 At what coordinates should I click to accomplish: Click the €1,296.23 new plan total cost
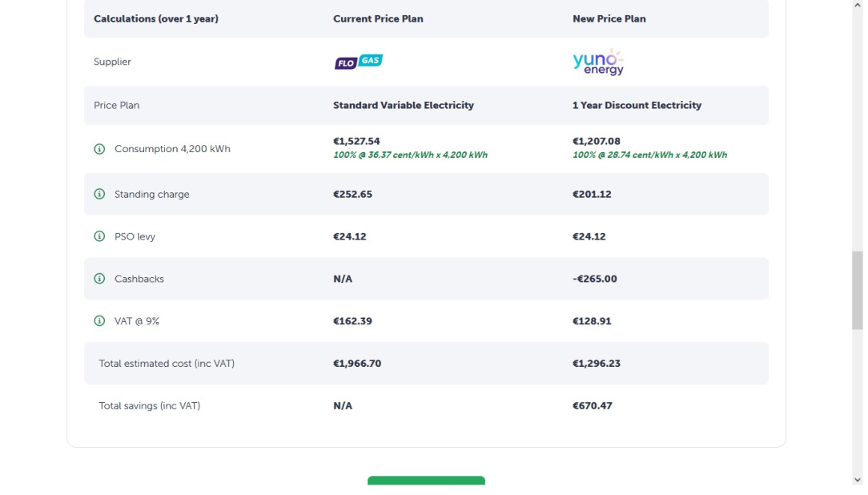coord(596,364)
